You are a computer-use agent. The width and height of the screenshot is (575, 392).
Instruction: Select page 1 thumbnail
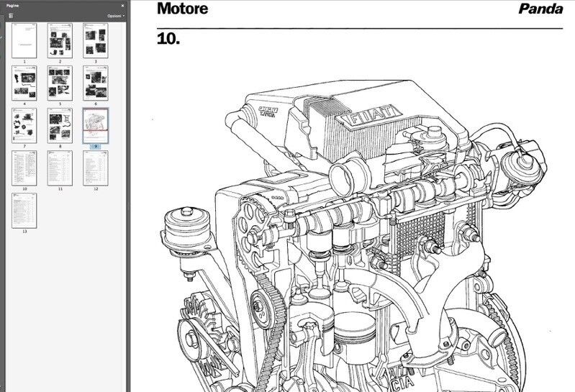coord(24,40)
